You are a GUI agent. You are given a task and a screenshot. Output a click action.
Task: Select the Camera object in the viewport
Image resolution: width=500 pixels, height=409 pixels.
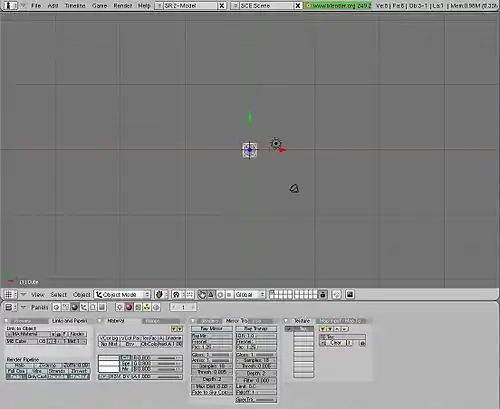tap(294, 189)
